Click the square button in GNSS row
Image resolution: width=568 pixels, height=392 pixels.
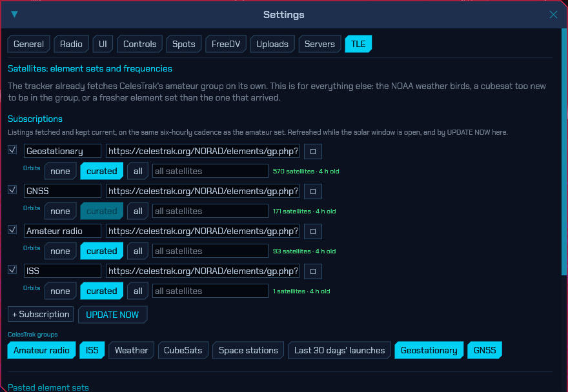313,191
